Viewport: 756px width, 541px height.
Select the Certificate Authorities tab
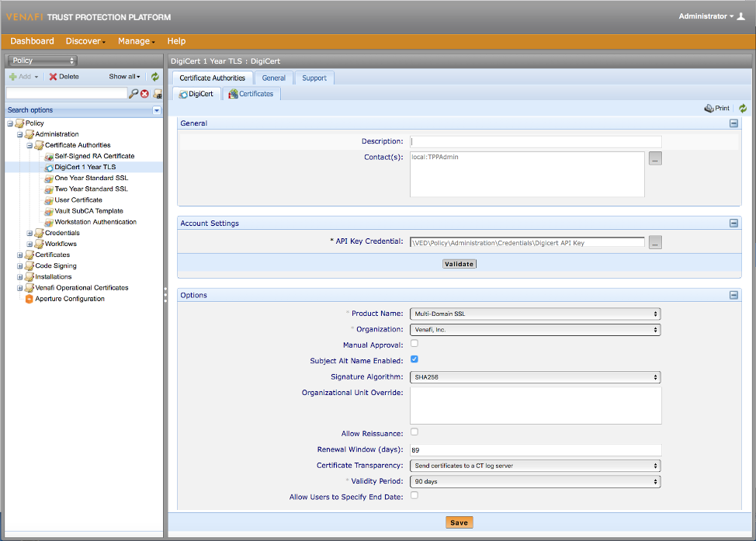[213, 78]
